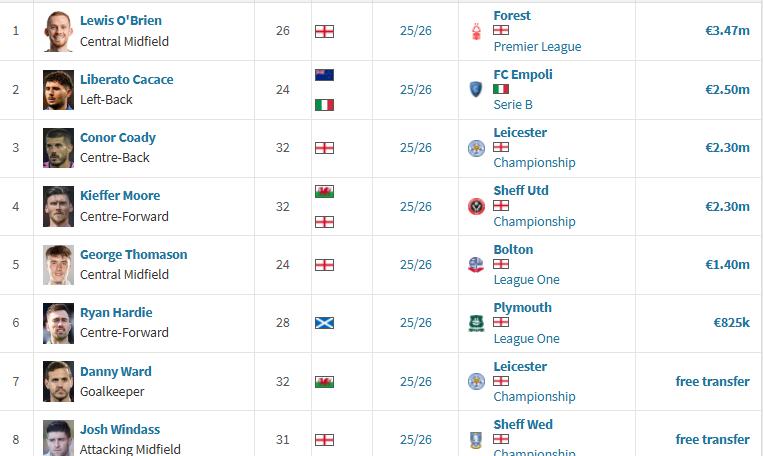This screenshot has width=763, height=456.
Task: Open Conor Coady player page
Action: pyautogui.click(x=118, y=138)
